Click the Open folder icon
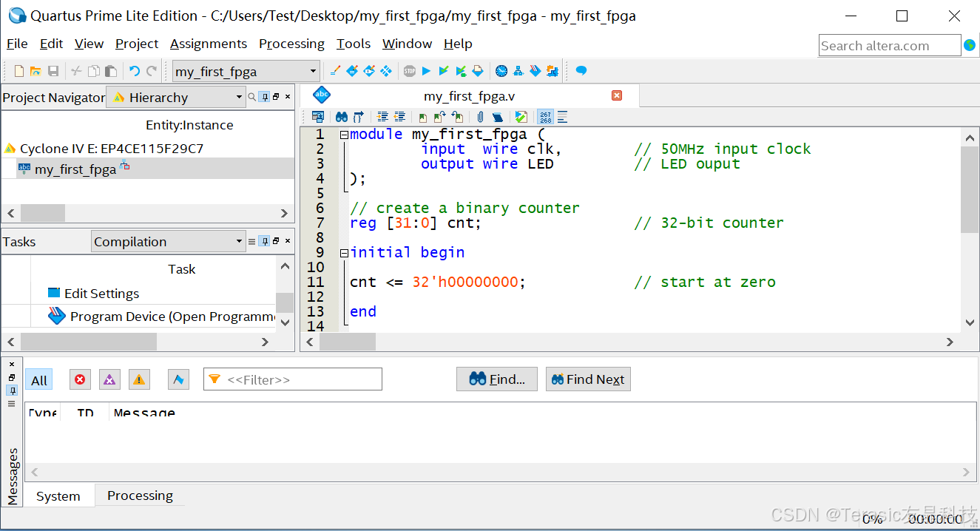This screenshot has width=980, height=531. tap(36, 71)
